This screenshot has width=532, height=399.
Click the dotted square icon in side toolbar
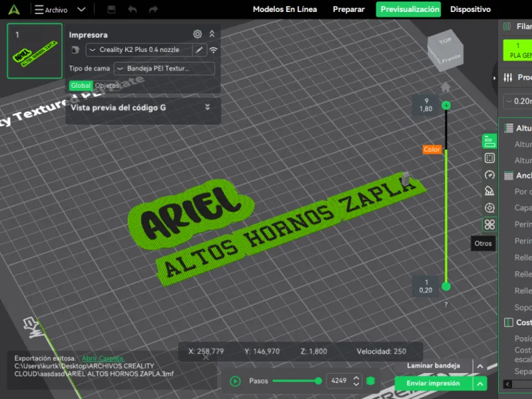(489, 158)
